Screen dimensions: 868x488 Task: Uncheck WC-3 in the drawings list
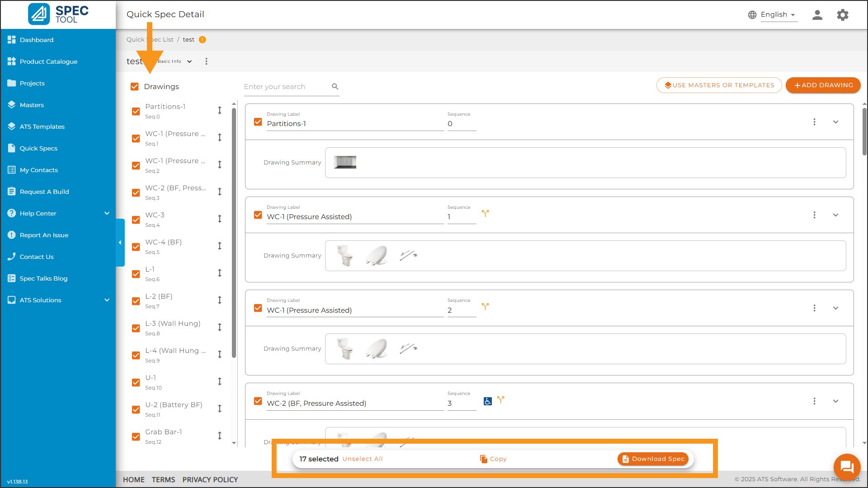click(x=136, y=220)
